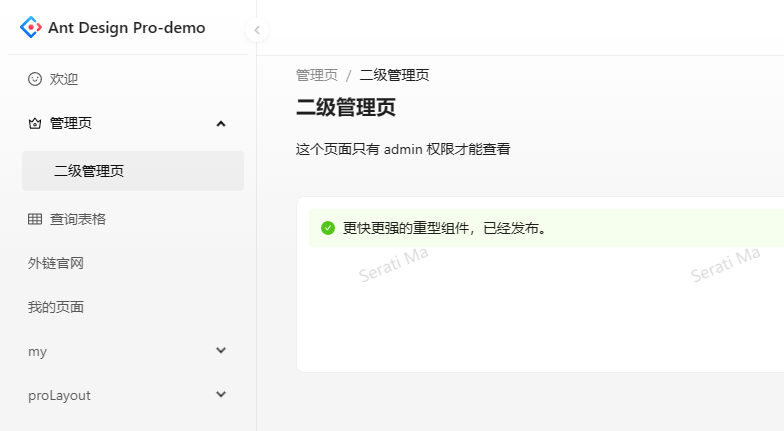Open the 查询表格 menu item
This screenshot has width=784, height=431.
pos(78,219)
